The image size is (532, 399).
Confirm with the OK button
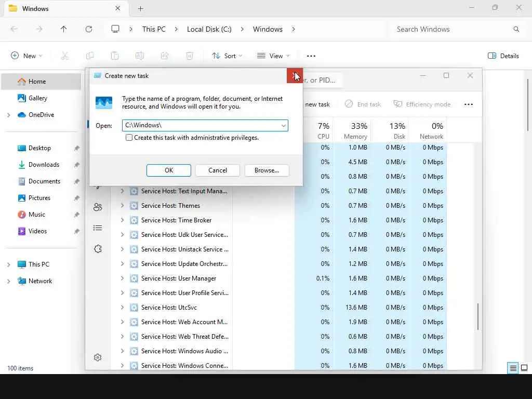click(169, 170)
